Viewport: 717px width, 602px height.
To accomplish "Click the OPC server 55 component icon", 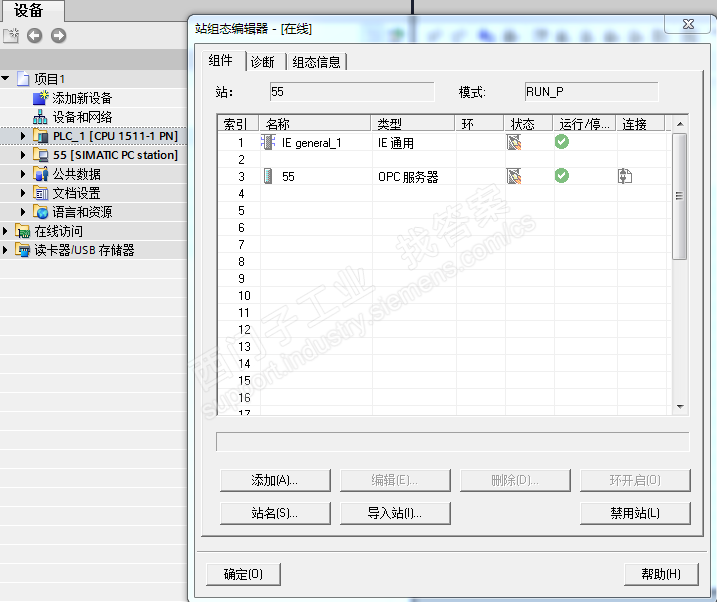I will (x=268, y=176).
